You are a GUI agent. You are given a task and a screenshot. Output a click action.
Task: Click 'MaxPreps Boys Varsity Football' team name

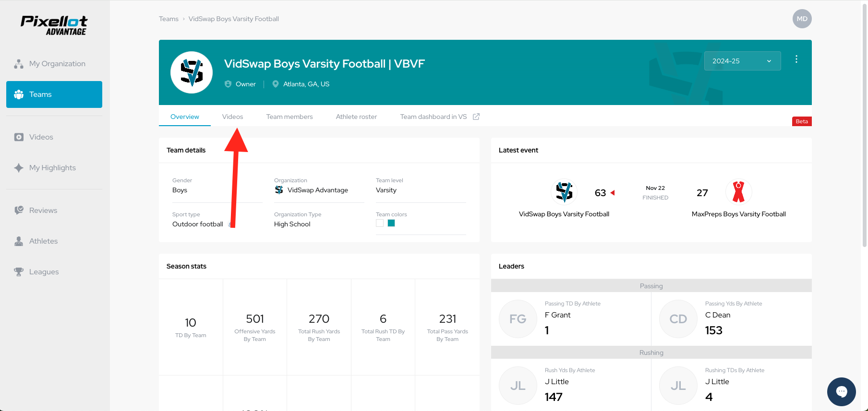tap(739, 214)
